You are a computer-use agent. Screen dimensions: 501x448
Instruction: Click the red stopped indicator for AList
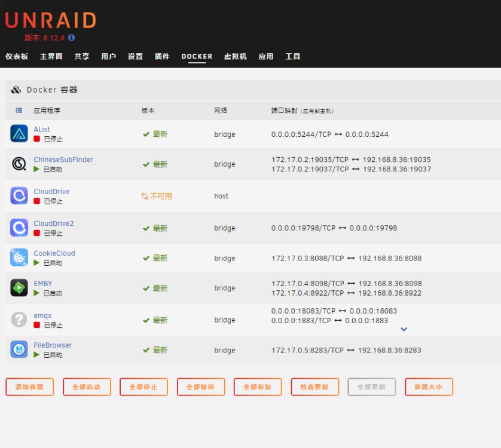click(36, 139)
